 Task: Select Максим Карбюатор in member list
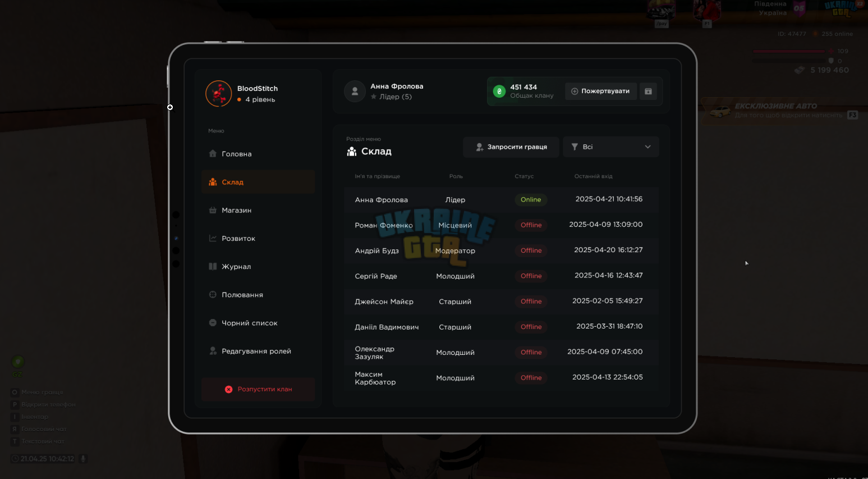click(x=375, y=378)
